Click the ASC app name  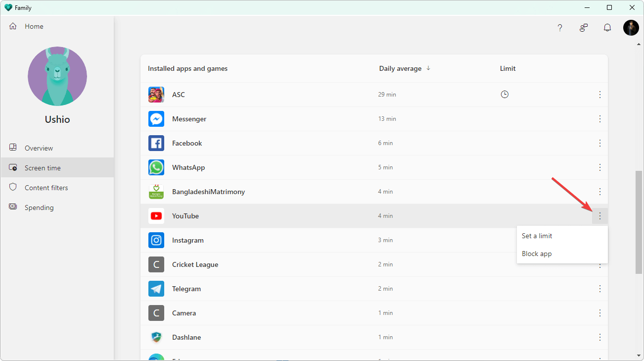click(179, 95)
